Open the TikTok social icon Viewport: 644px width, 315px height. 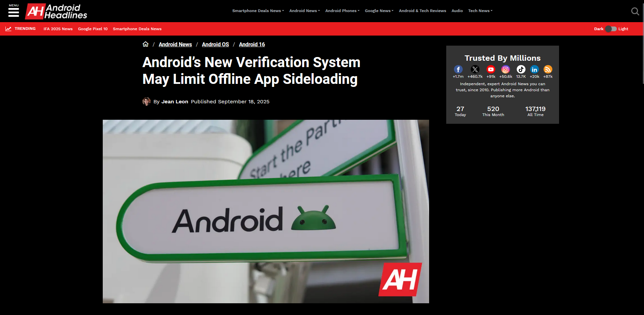521,69
